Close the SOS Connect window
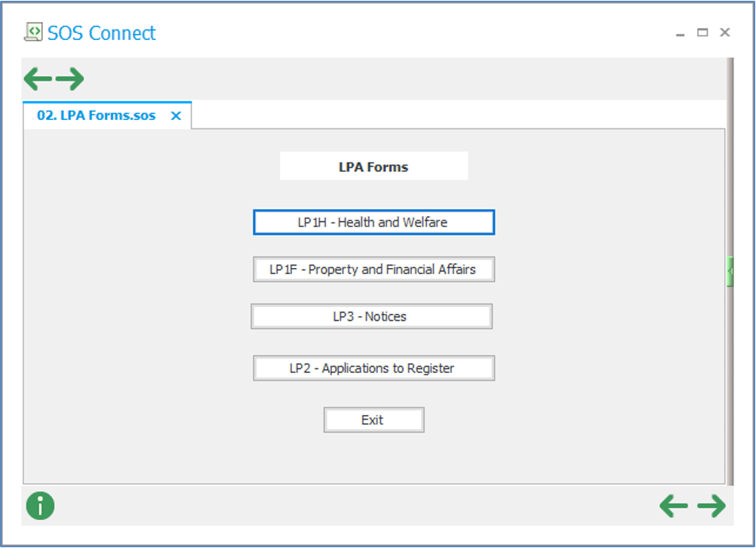This screenshot has height=548, width=756. pyautogui.click(x=724, y=32)
